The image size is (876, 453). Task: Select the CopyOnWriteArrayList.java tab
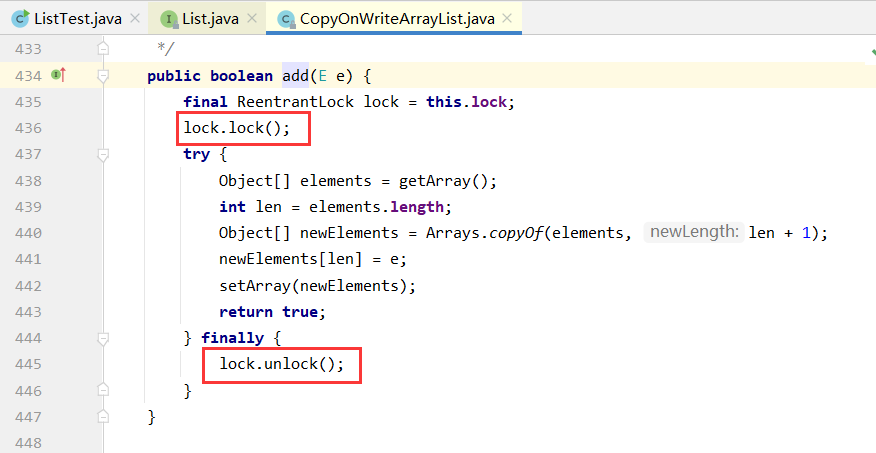394,18
